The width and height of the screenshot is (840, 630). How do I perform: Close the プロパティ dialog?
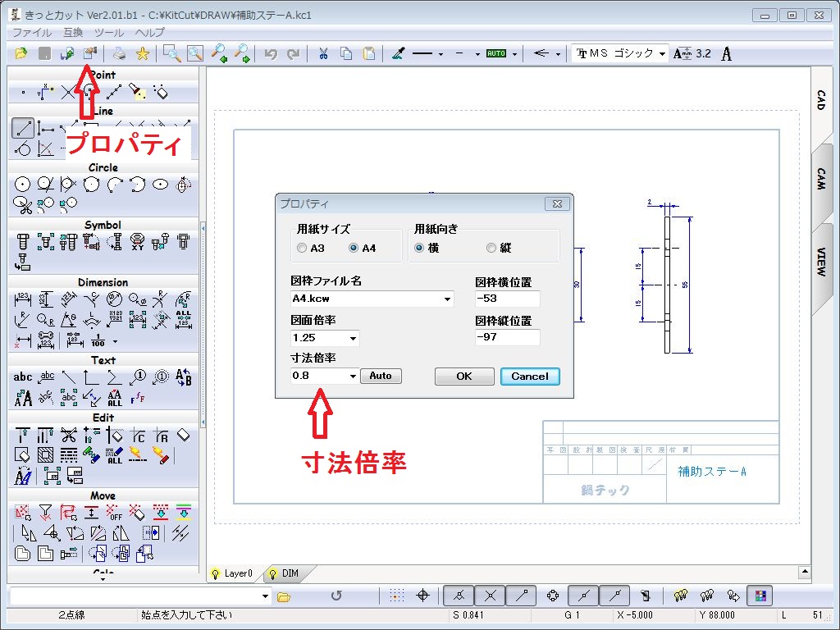point(557,203)
